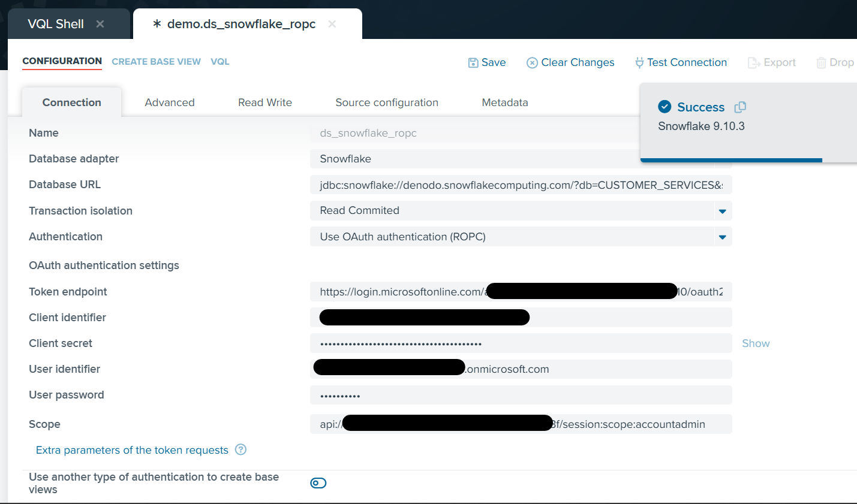Click 'Use OAuth authentication (ROPC)' value
The height and width of the screenshot is (504, 857).
402,237
